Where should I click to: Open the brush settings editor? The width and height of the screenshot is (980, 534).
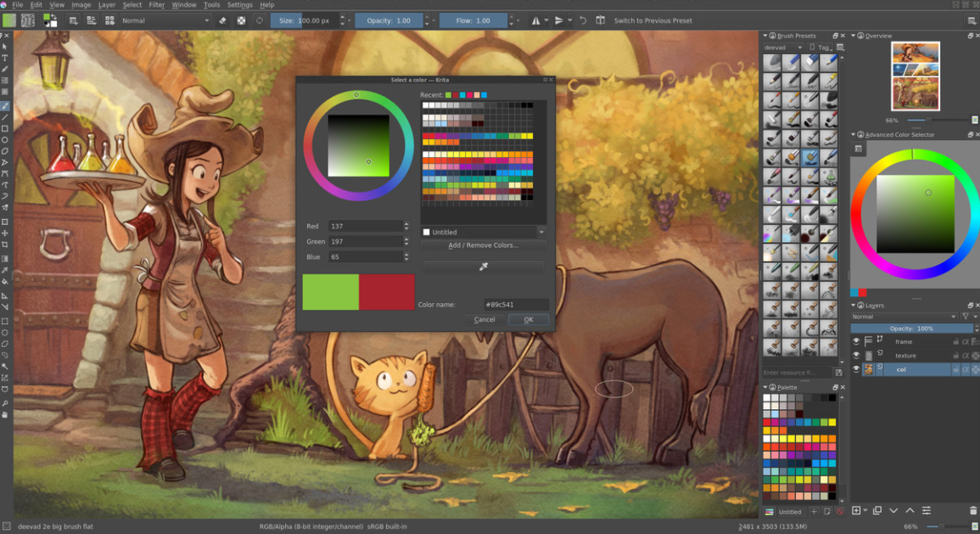[92, 20]
